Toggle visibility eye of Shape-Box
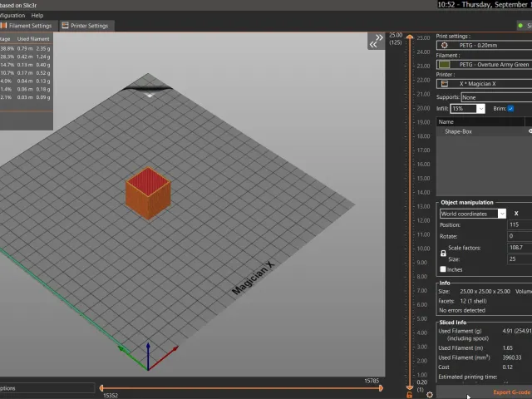Screen dimensions: 532x399 point(530,131)
